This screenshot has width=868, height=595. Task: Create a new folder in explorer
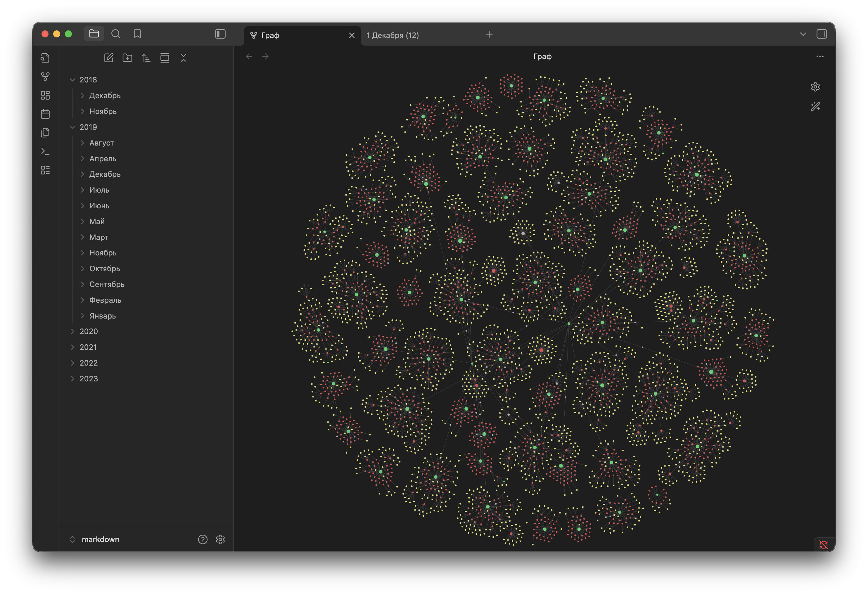[127, 58]
